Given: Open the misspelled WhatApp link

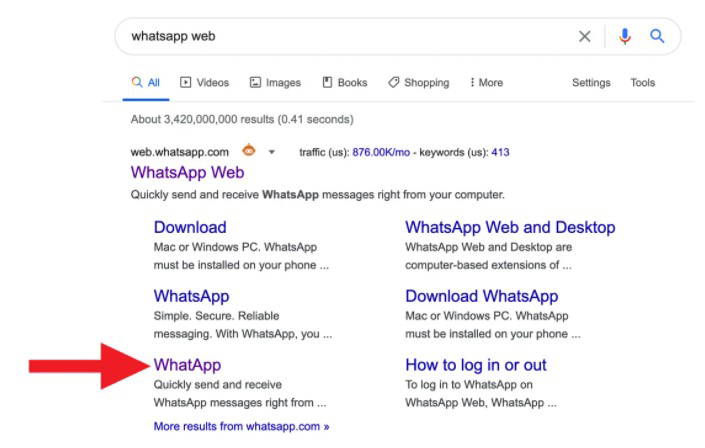Looking at the screenshot, I should pyautogui.click(x=187, y=365).
